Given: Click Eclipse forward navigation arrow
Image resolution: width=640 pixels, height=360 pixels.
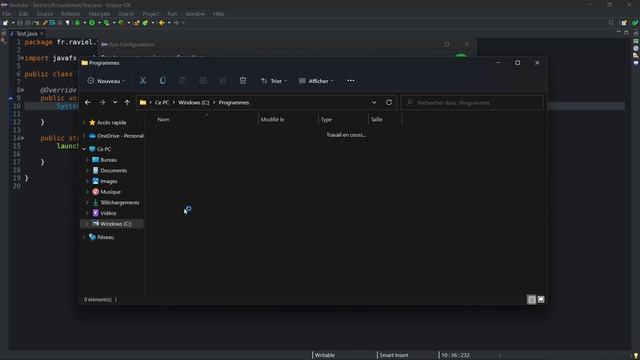Looking at the screenshot, I should [176, 23].
